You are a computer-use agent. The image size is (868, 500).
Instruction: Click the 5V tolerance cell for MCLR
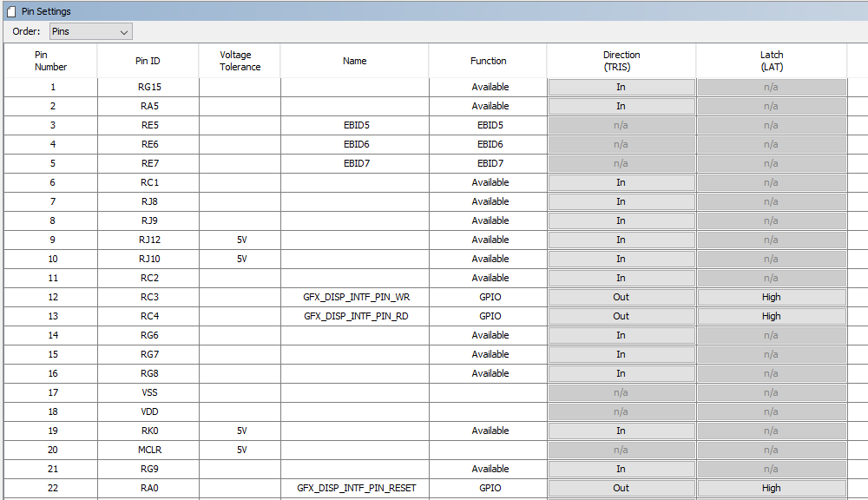click(240, 451)
